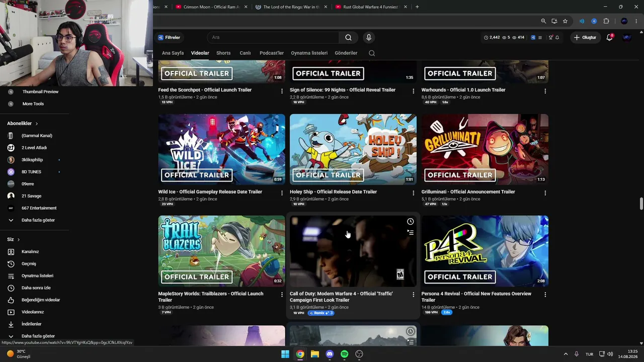Open more options for Grilluminati video
Image resolution: width=644 pixels, height=362 pixels.
pos(545,193)
